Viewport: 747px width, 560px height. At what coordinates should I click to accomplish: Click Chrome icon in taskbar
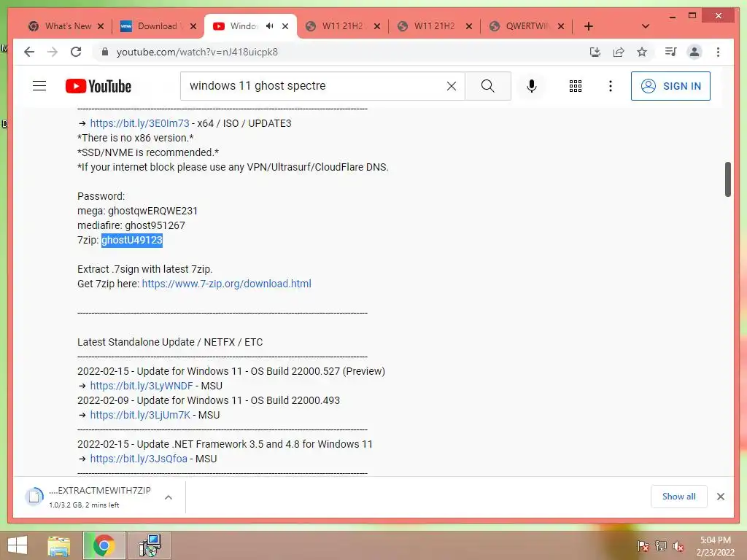pyautogui.click(x=104, y=545)
